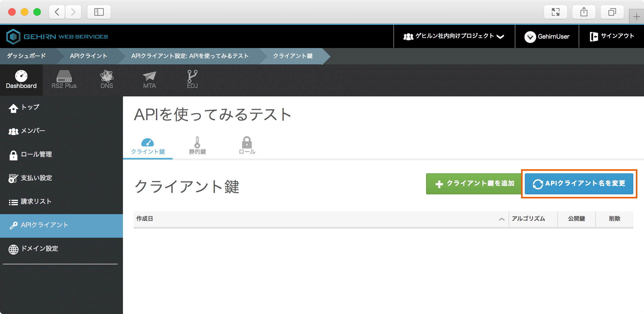Image resolution: width=644 pixels, height=314 pixels.
Task: Click Safari's share icon
Action: (584, 12)
